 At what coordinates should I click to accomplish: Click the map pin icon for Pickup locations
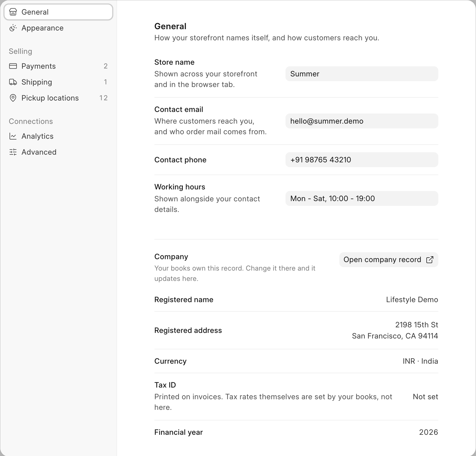tap(13, 98)
